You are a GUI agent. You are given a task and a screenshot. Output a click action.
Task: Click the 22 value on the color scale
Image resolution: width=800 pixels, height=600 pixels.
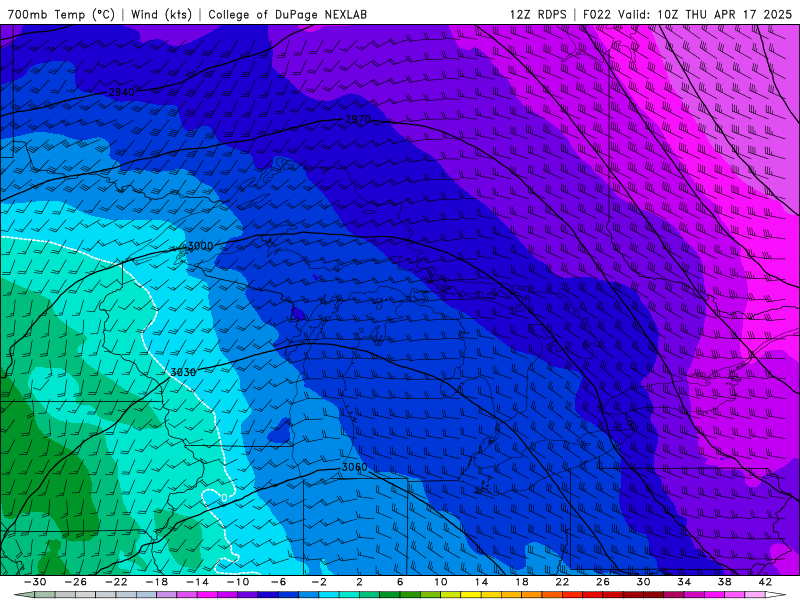click(x=562, y=582)
